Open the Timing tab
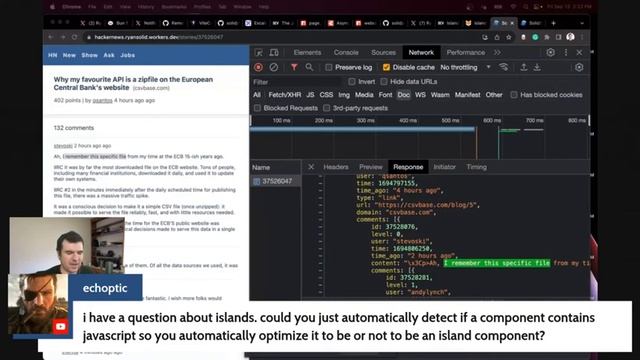This screenshot has height=360, width=640. [x=476, y=167]
